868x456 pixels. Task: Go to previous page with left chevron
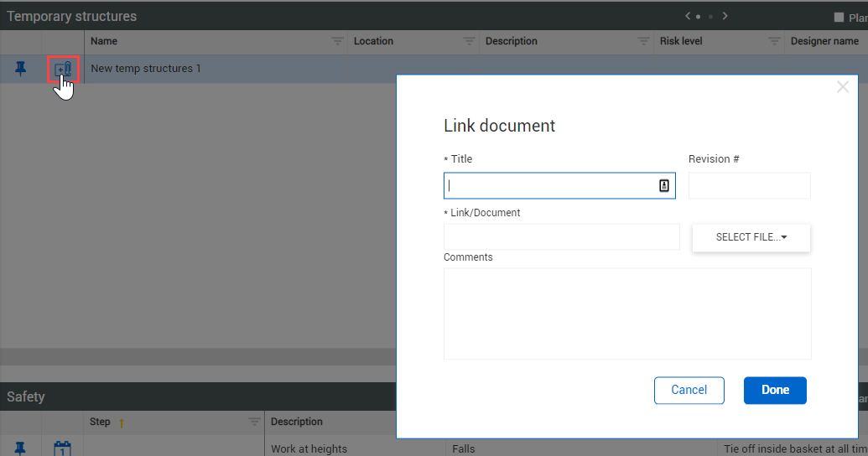688,16
